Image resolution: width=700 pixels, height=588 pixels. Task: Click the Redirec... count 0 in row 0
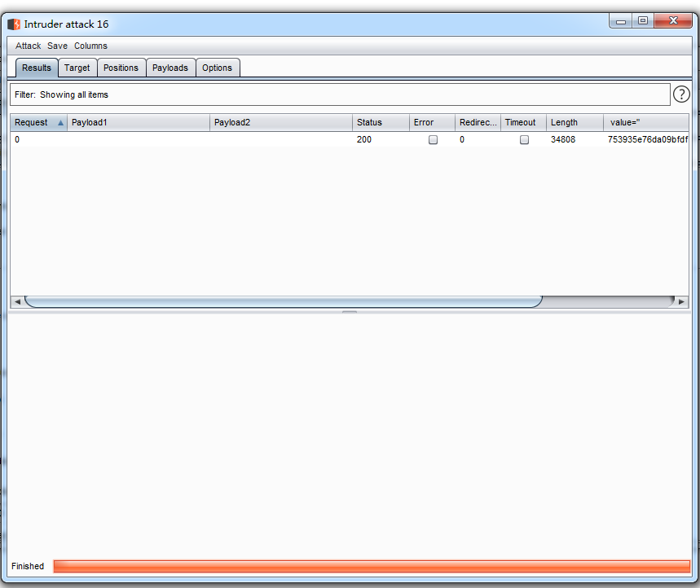462,139
